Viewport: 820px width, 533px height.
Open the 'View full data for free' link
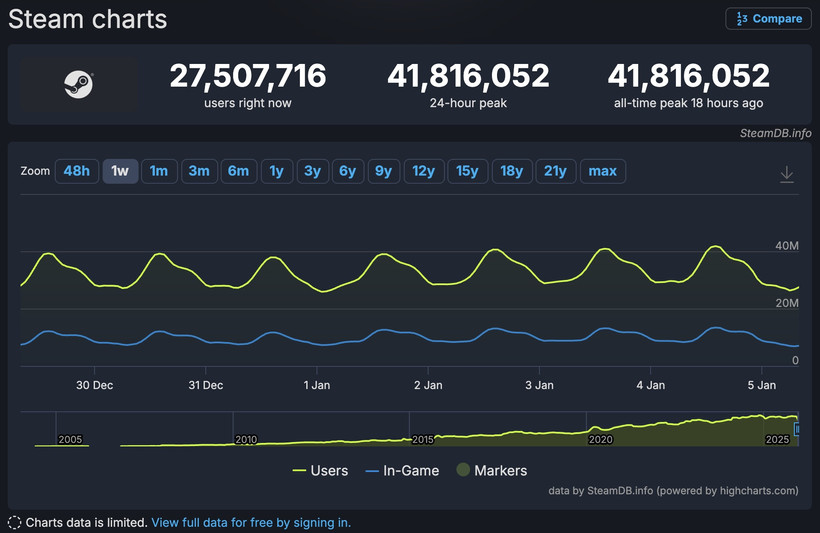(251, 522)
